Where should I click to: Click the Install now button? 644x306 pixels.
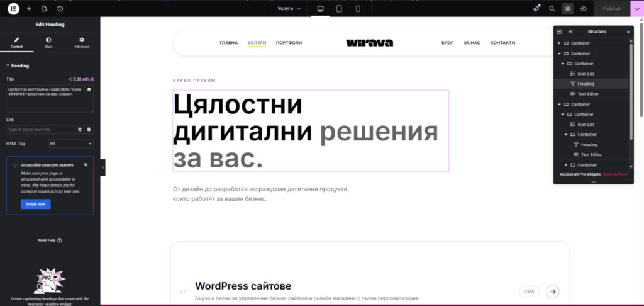(35, 204)
